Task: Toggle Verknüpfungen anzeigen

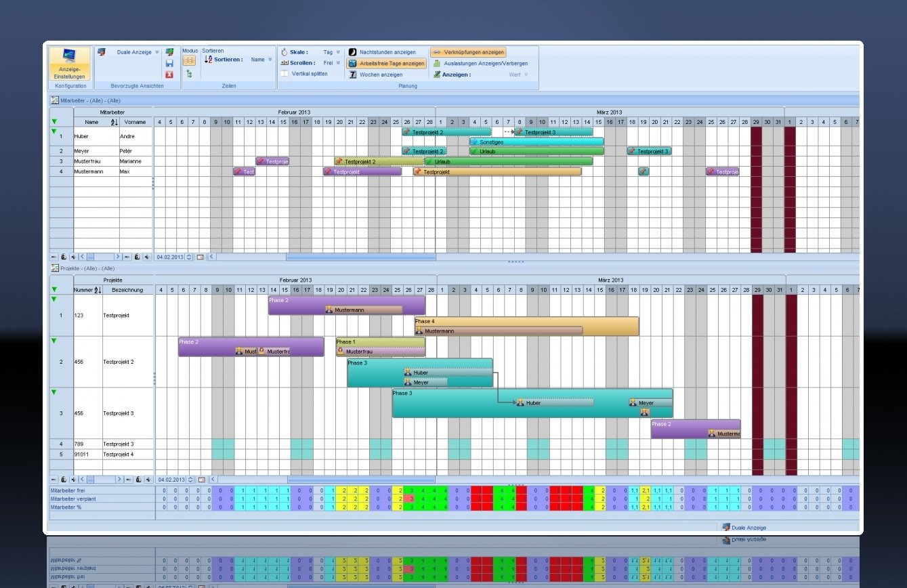Action: (469, 51)
